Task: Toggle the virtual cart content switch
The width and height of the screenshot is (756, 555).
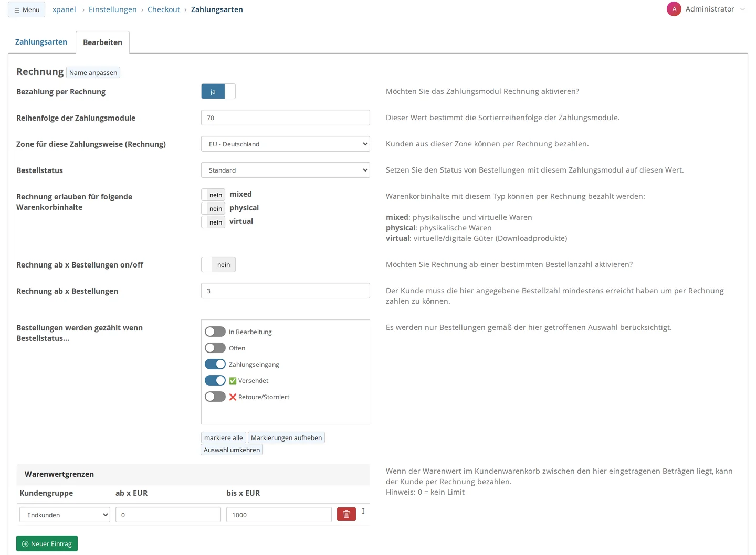Action: (x=213, y=222)
